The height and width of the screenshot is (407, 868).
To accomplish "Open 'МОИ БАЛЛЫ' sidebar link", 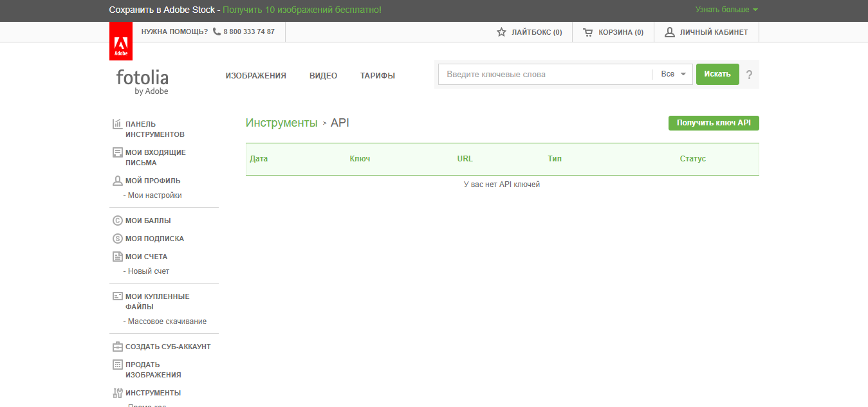I will [148, 221].
